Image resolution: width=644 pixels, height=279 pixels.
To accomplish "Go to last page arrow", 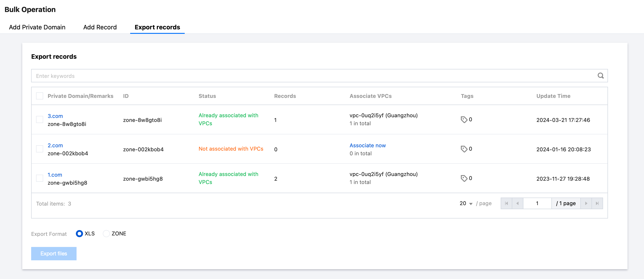I will point(597,204).
